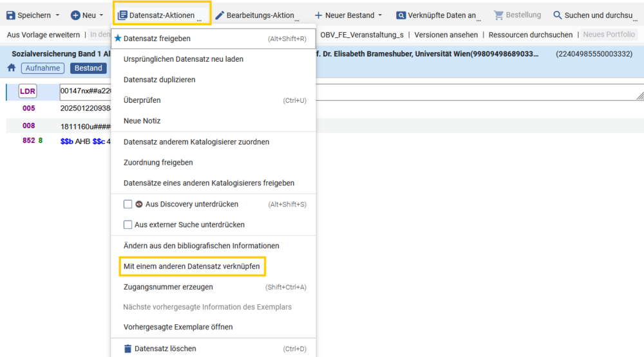Image resolution: width=644 pixels, height=357 pixels.
Task: Click the 852 field tag
Action: click(x=29, y=141)
